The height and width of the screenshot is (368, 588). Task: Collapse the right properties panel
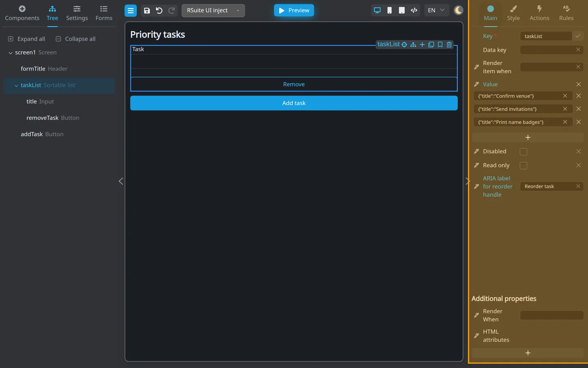pos(468,181)
